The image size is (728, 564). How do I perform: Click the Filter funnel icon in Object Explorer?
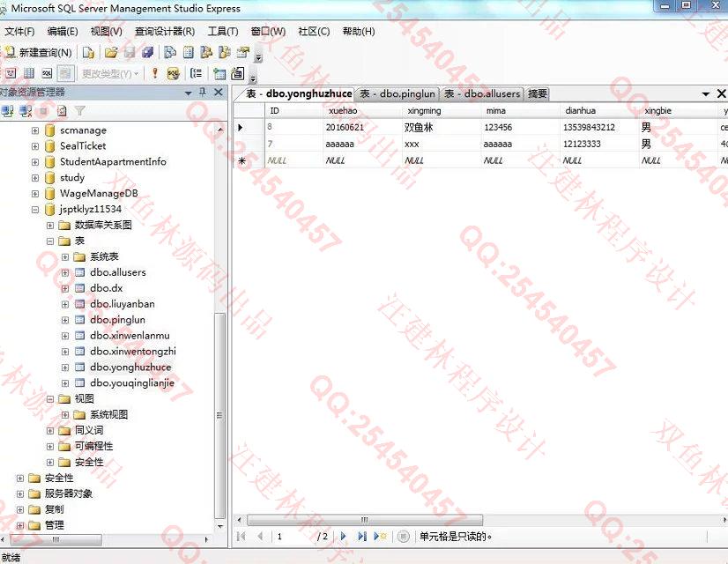[79, 111]
